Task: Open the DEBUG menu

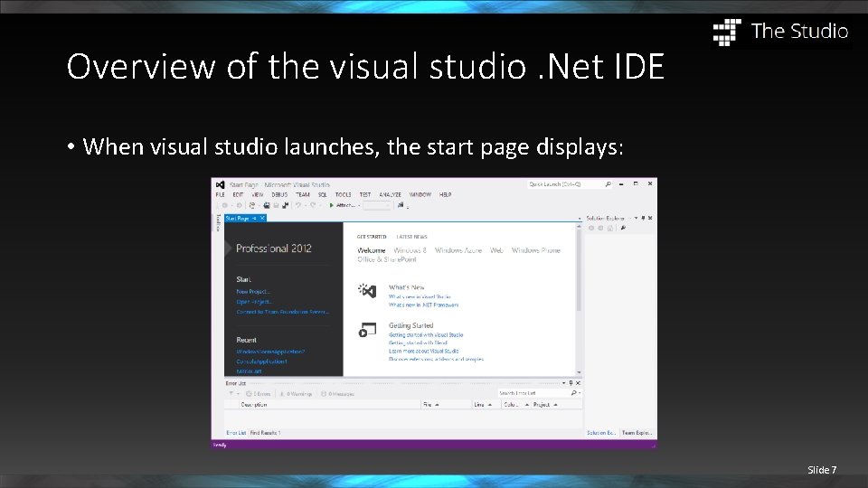Action: [x=279, y=195]
